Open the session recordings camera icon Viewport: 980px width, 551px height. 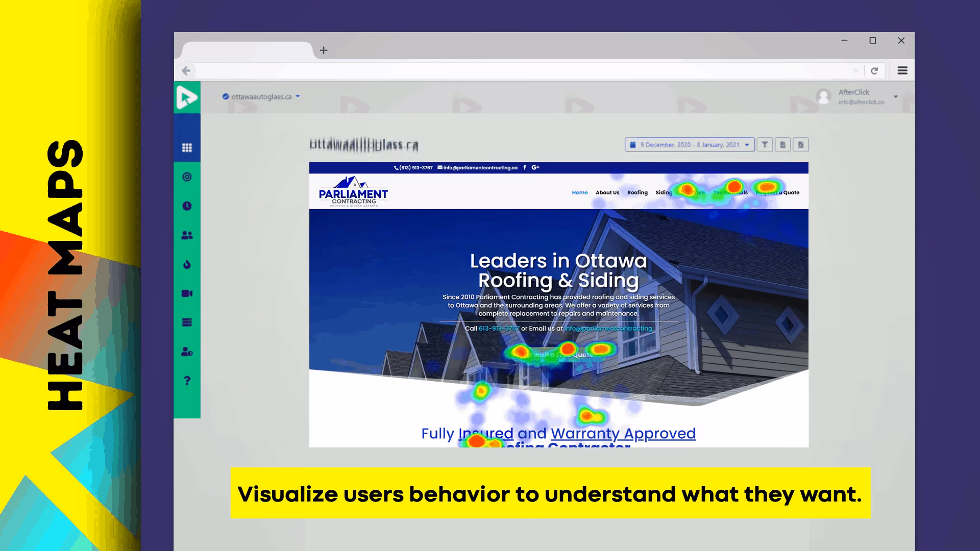[187, 293]
